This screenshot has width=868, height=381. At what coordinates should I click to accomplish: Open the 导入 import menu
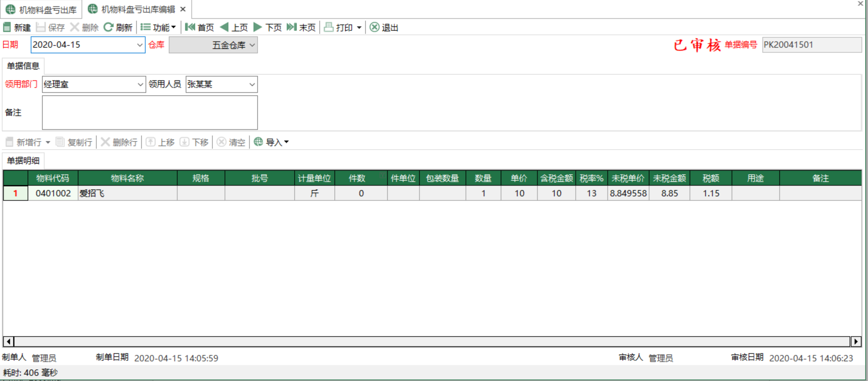pos(271,142)
